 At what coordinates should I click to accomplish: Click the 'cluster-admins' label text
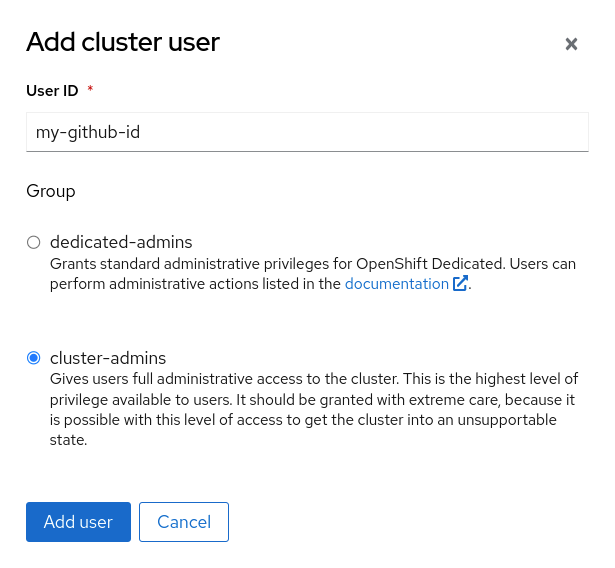click(x=108, y=358)
